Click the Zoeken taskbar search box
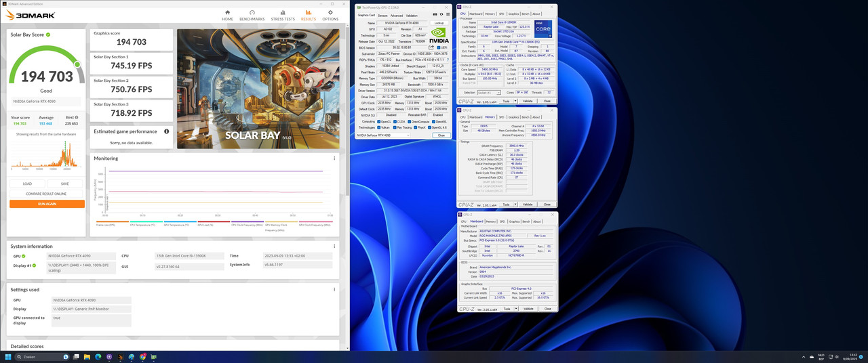Image resolution: width=868 pixels, height=363 pixels. click(x=41, y=357)
